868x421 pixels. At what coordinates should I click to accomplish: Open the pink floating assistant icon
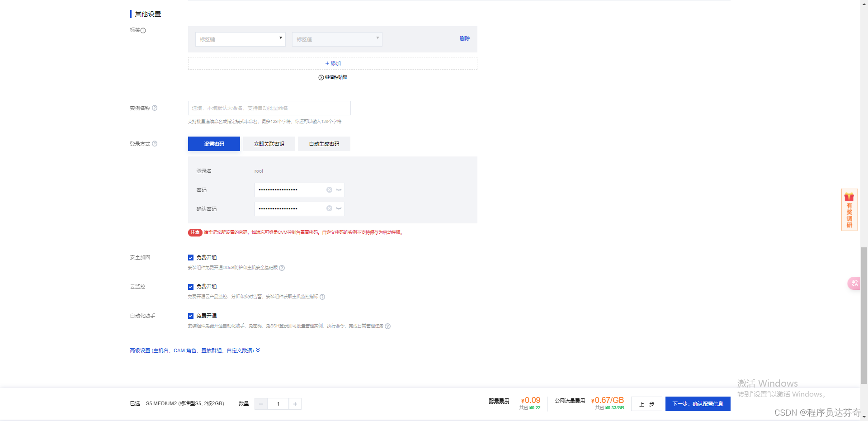854,283
